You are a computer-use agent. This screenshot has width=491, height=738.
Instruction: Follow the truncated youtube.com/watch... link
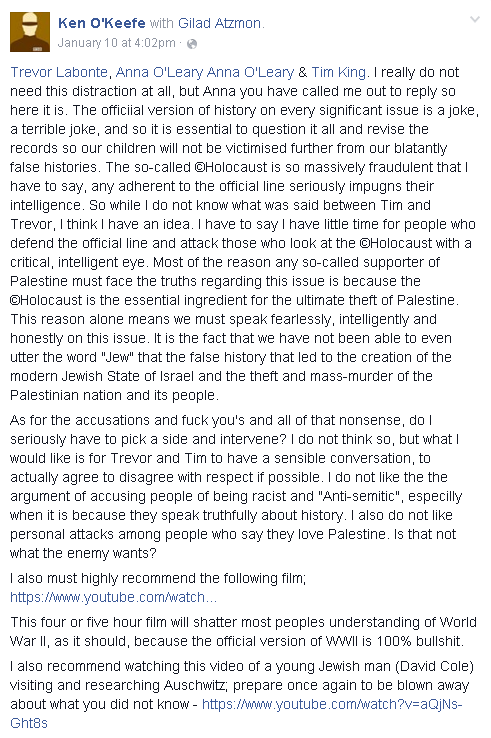click(113, 597)
